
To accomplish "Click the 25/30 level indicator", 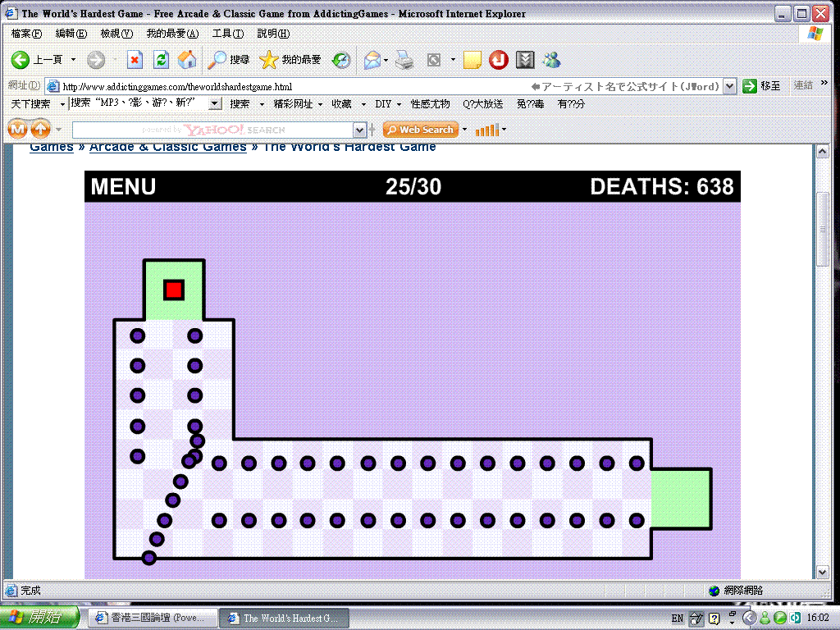I will tap(413, 186).
